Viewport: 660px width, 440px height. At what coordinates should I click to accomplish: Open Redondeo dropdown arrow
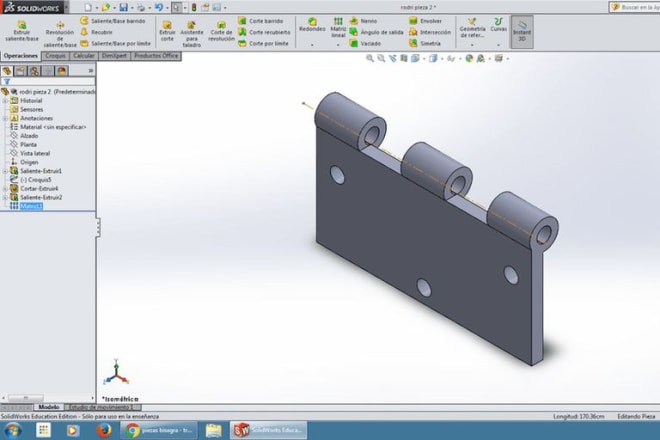pos(312,45)
